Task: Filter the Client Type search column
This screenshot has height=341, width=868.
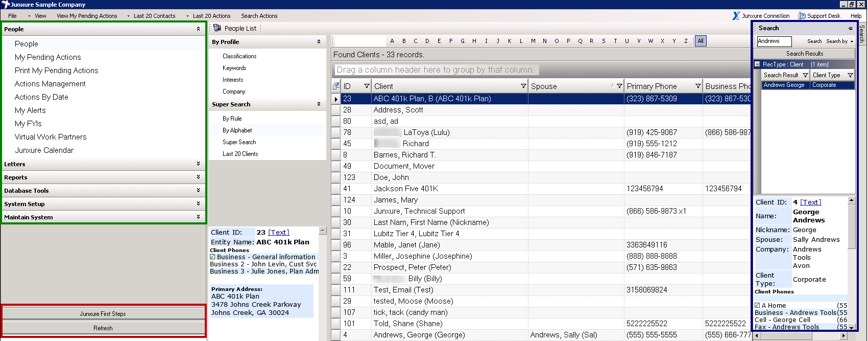Action: [850, 75]
